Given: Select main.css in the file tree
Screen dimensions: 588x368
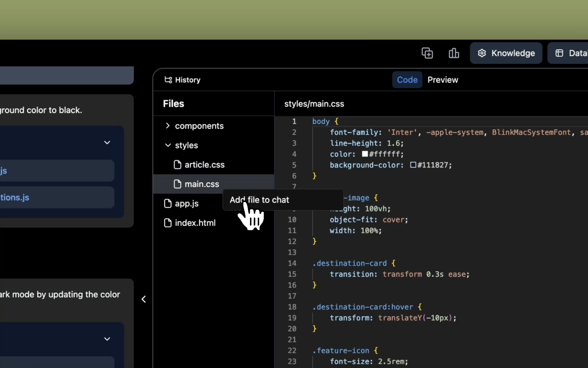Looking at the screenshot, I should (x=213, y=184).
